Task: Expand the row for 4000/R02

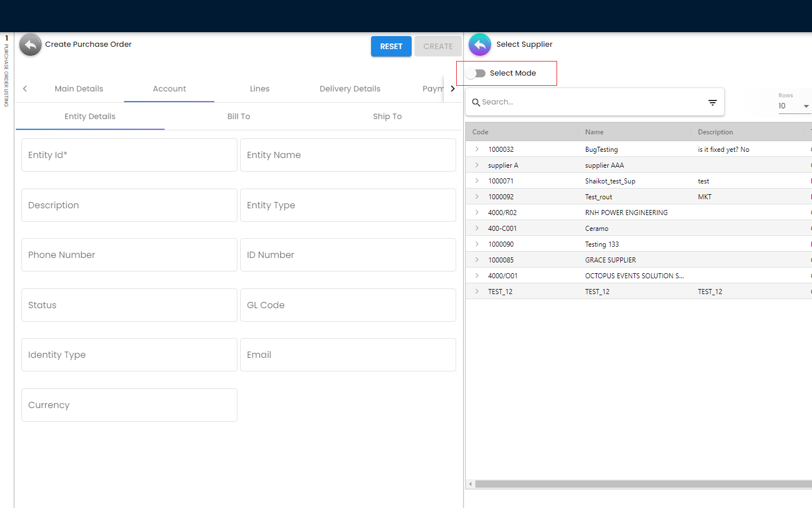Action: 477,213
